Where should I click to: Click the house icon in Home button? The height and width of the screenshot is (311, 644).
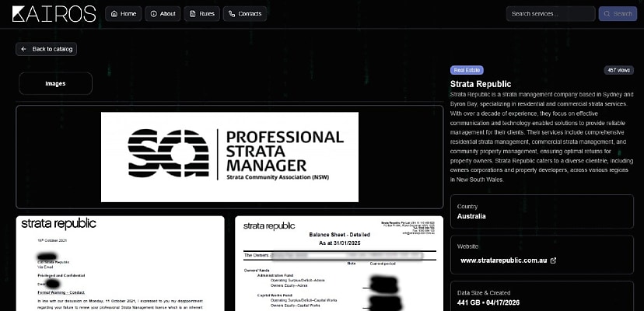pyautogui.click(x=114, y=13)
